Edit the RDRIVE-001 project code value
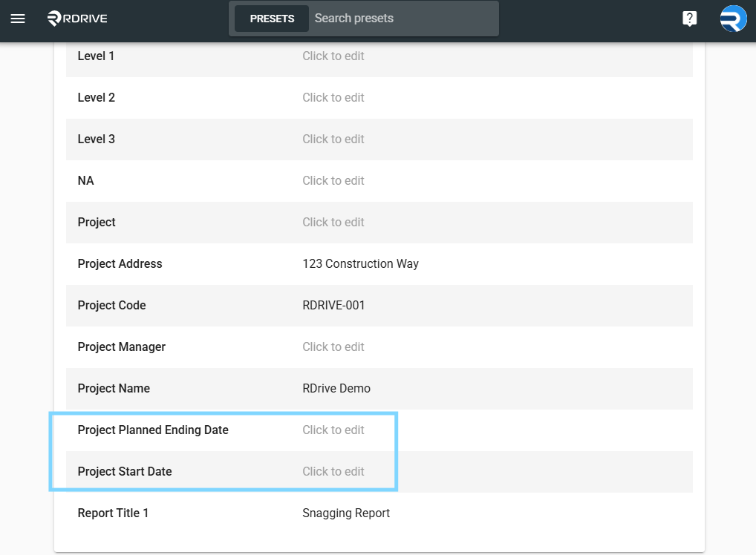 pos(333,305)
